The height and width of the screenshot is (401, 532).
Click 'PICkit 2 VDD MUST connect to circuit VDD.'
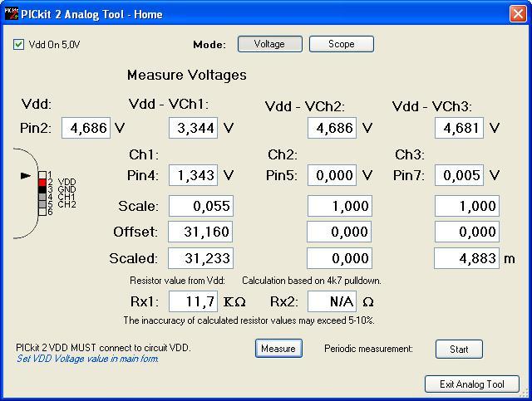[x=103, y=347]
